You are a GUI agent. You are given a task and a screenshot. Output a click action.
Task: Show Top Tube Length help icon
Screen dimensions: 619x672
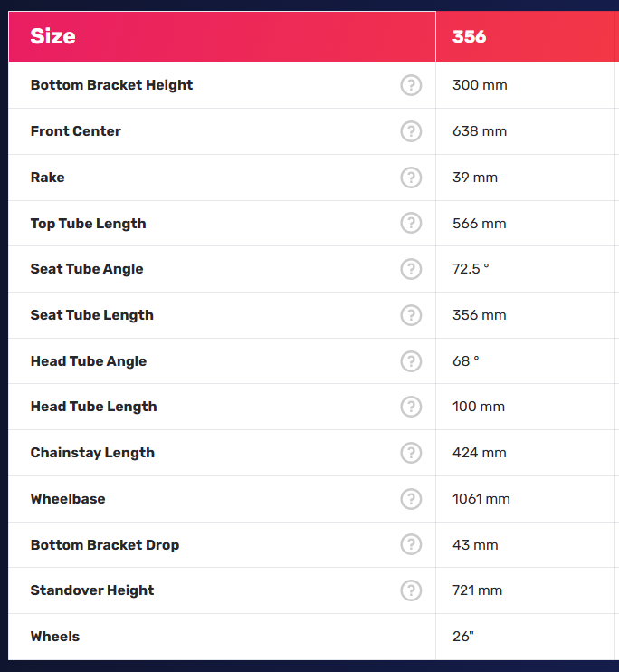pyautogui.click(x=411, y=223)
